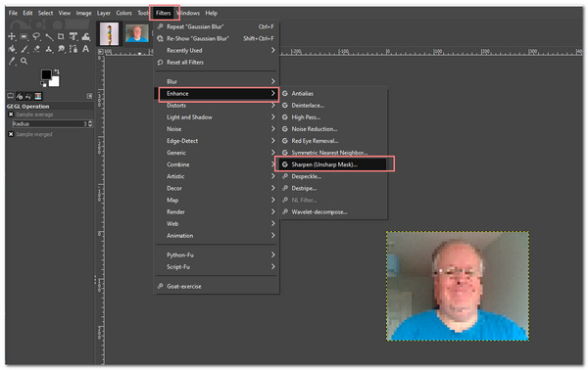Toggle Sample merged checkbox
The image size is (588, 370).
coord(11,134)
